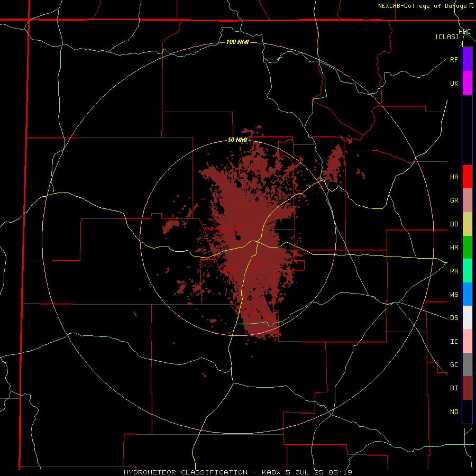Viewport: 476px width, 476px height.
Task: Click the HA red legend swatch
Action: (x=467, y=177)
